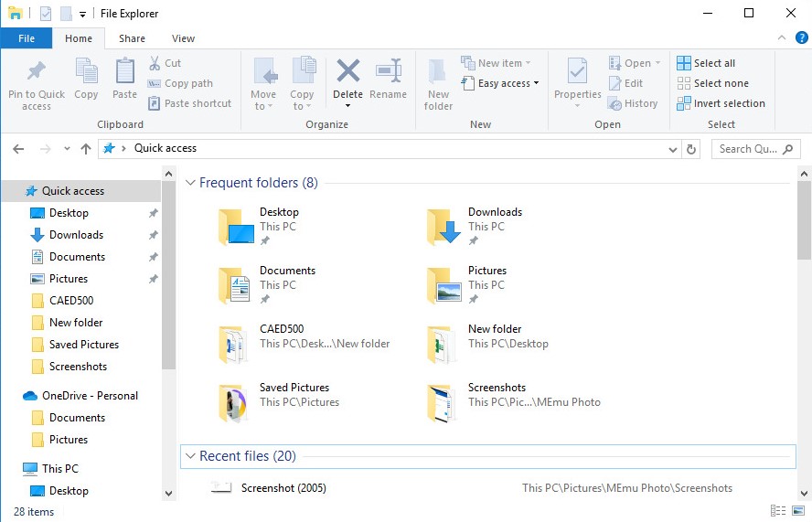Screen dimensions: 812x522
Task: Click Paste shortcut in ribbon
Action: click(189, 103)
